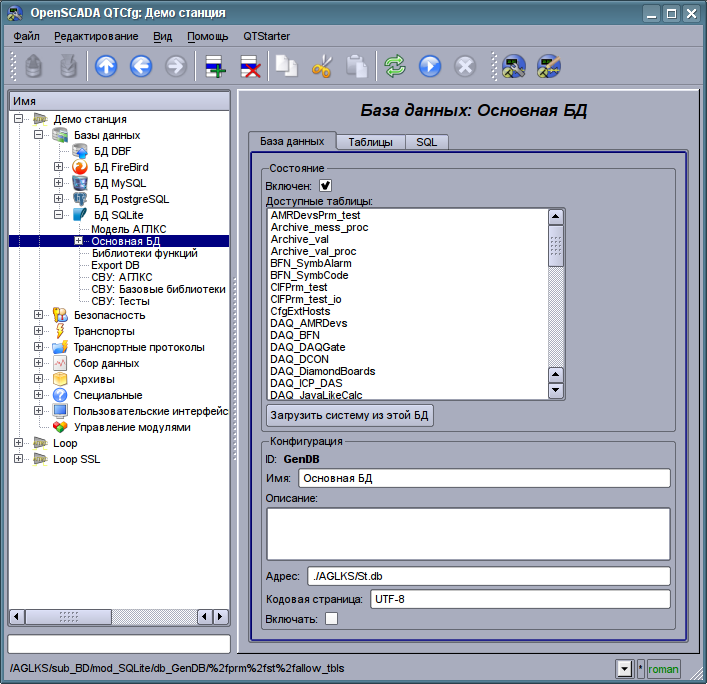
Task: Select the База данных tab
Action: tap(292, 141)
